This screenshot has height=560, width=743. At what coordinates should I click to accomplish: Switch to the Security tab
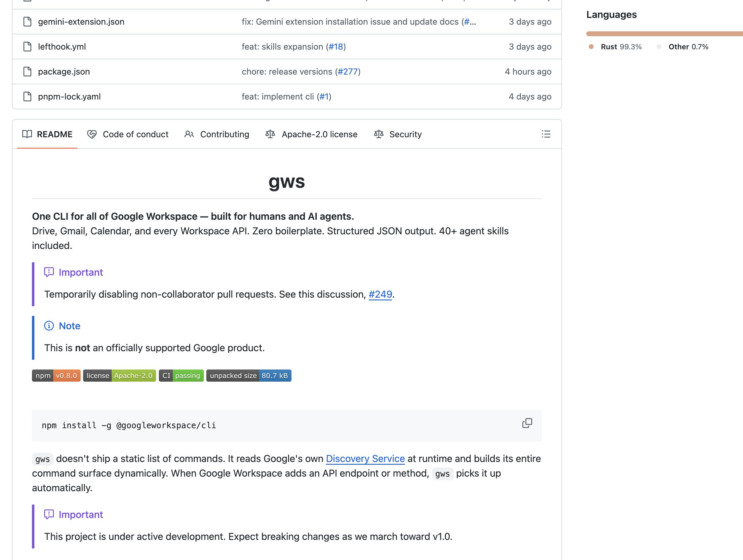405,134
